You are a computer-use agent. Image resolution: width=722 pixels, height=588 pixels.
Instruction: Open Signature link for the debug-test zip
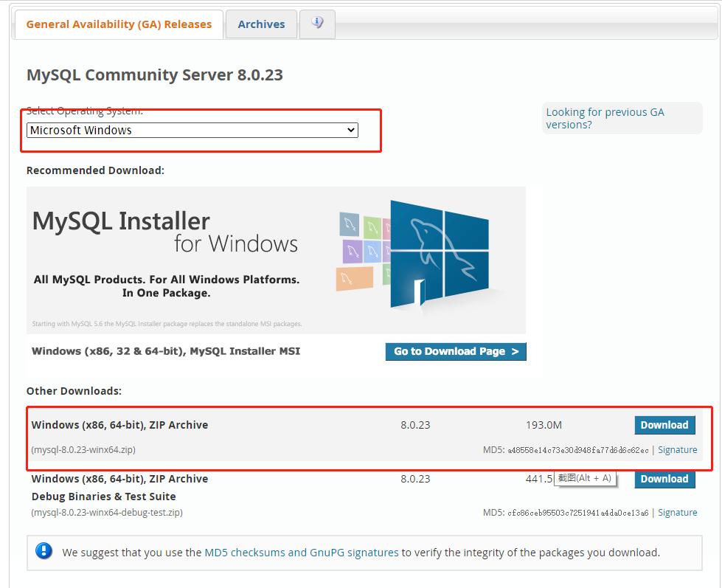tap(677, 513)
